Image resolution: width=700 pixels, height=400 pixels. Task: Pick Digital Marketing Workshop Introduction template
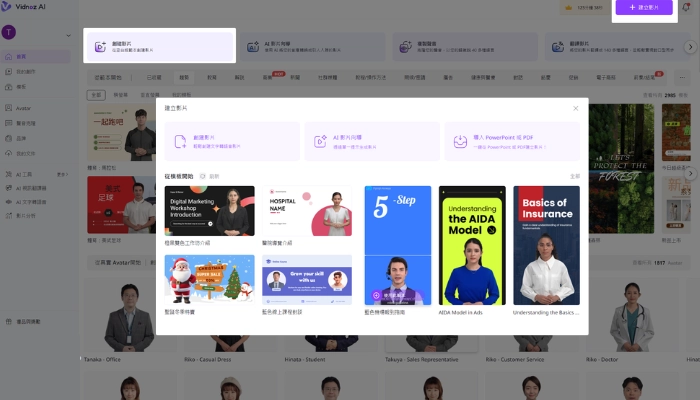click(209, 211)
